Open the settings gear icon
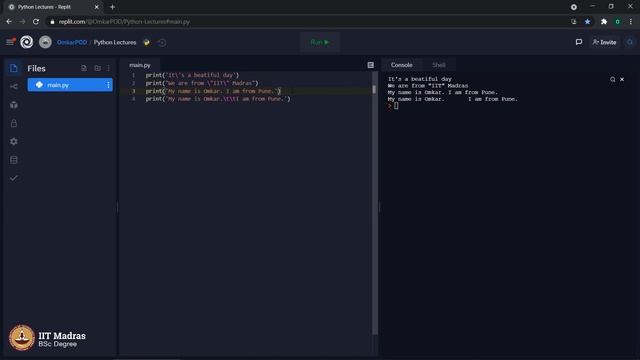 pyautogui.click(x=13, y=141)
